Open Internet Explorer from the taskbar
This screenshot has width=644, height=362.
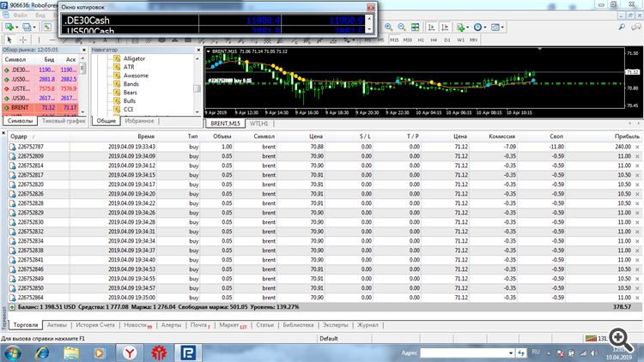(x=42, y=353)
